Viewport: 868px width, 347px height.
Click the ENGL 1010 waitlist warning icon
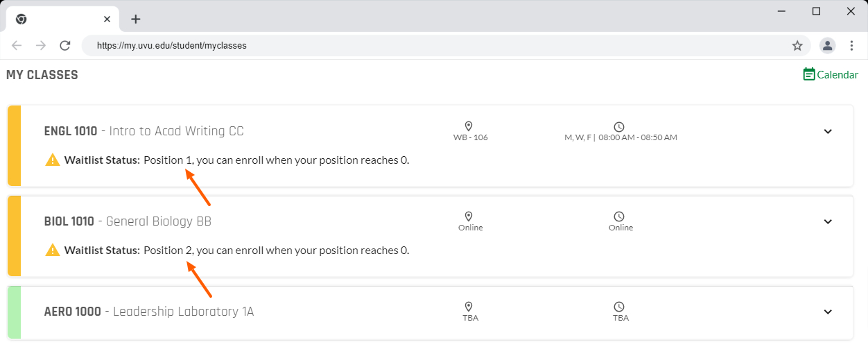click(53, 160)
